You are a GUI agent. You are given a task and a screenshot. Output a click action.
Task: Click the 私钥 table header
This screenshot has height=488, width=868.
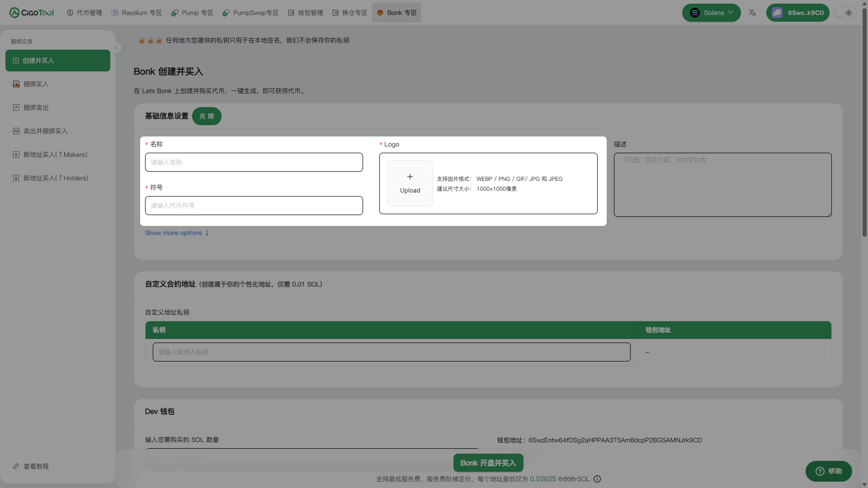pyautogui.click(x=159, y=330)
